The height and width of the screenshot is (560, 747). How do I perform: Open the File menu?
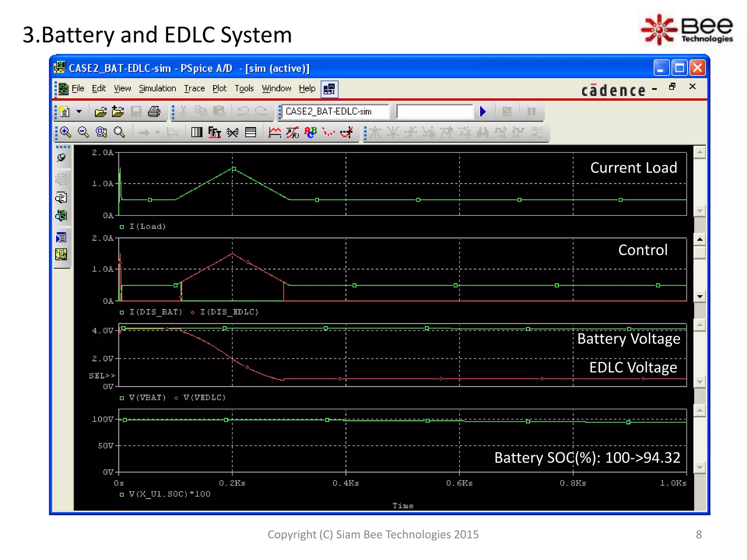coord(78,89)
